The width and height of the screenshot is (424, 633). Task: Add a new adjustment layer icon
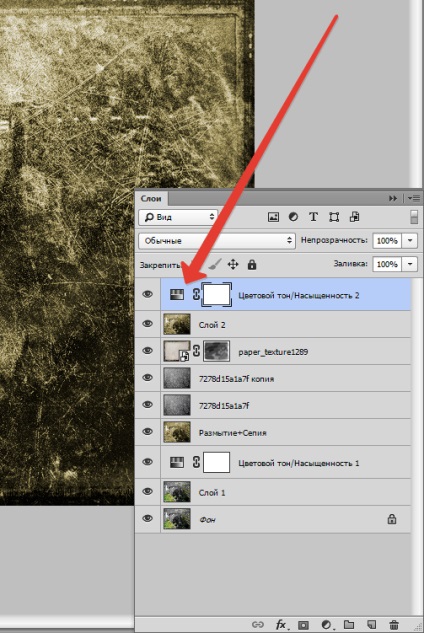point(326,625)
